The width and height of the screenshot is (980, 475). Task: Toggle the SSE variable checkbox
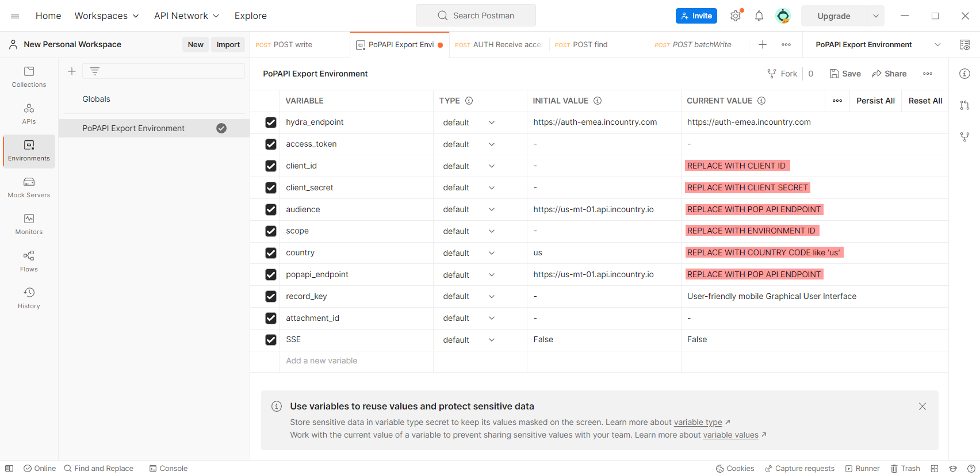[271, 340]
